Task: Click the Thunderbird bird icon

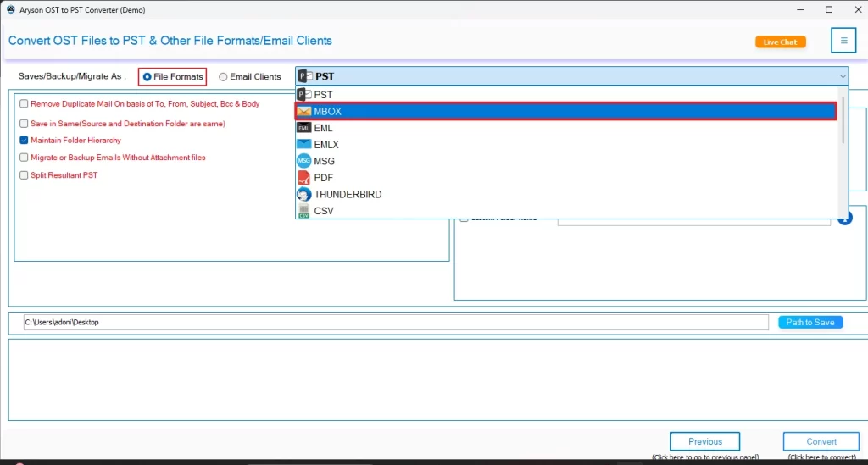Action: point(304,194)
